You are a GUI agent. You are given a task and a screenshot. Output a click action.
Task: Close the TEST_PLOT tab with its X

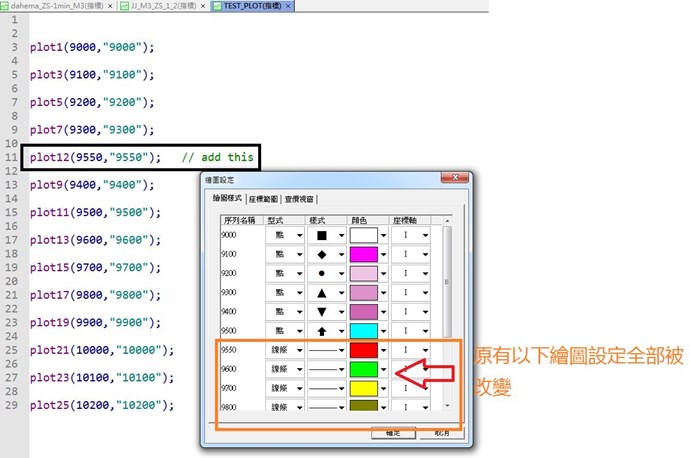(x=288, y=6)
